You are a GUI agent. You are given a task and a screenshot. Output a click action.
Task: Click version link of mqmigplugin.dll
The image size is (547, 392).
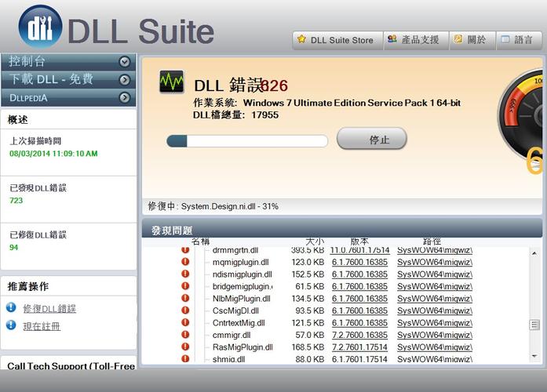point(359,262)
